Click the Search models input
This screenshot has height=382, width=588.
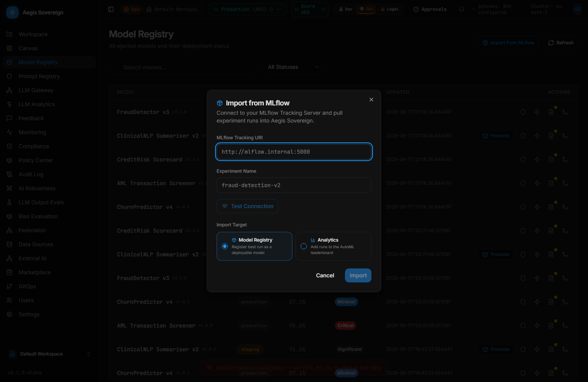184,67
